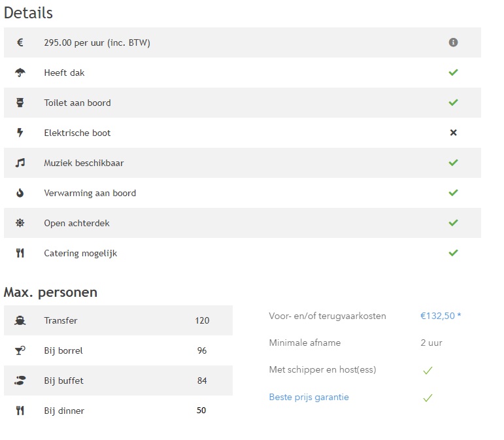
Task: Click the cutlery icon next to Bij dinner
Action: tap(20, 411)
